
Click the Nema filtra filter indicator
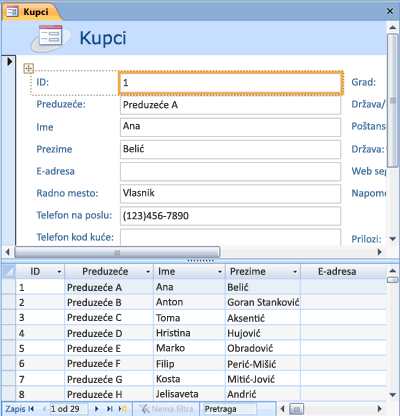pos(167,409)
